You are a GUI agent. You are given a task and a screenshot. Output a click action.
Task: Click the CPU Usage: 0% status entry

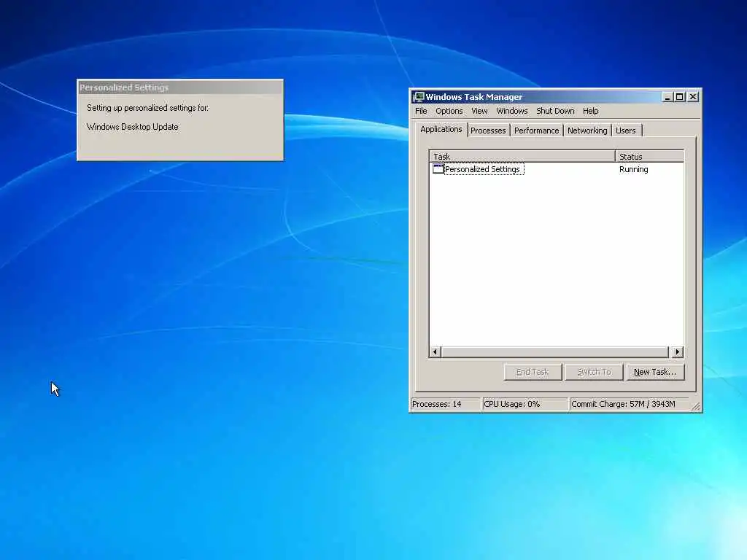pyautogui.click(x=525, y=404)
